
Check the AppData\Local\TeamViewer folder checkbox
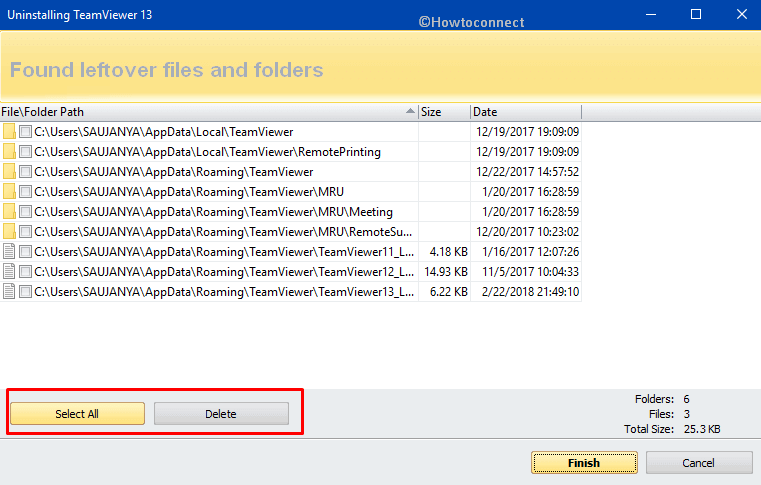tap(25, 132)
